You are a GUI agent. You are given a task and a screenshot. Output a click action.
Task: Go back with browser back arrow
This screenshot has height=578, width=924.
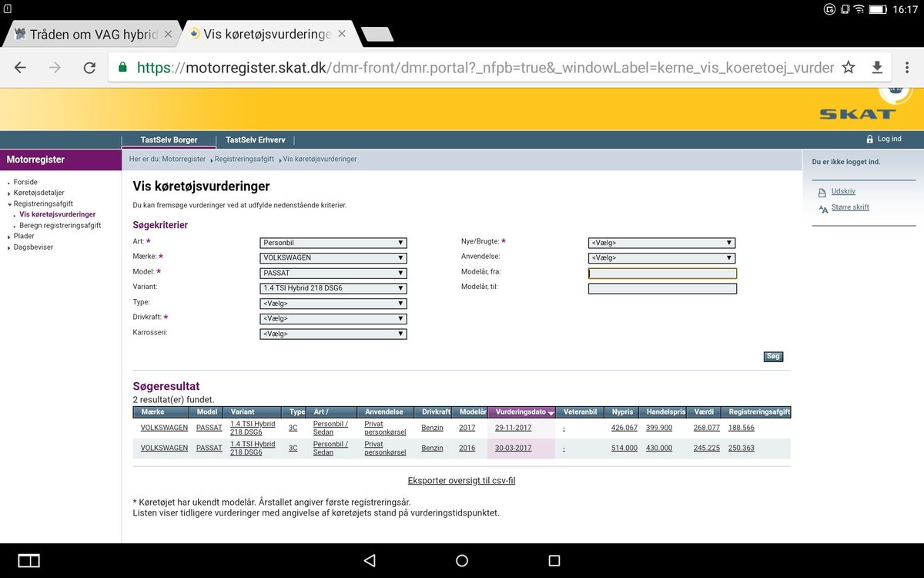(x=21, y=68)
